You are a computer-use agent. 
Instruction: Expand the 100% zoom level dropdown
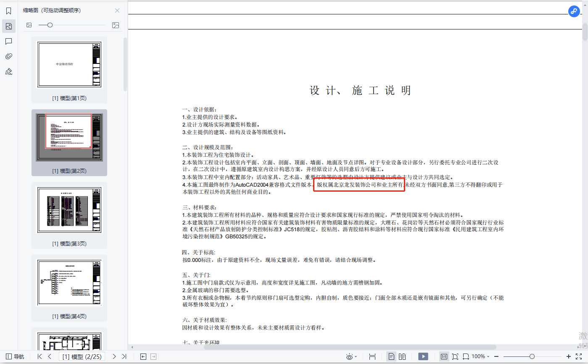click(480, 356)
